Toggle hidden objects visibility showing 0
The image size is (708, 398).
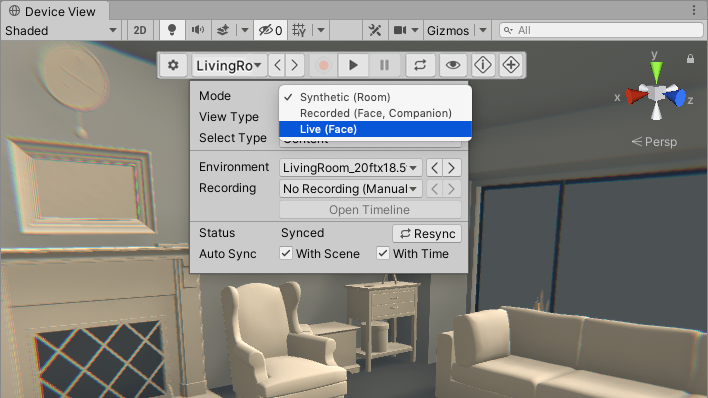(x=270, y=30)
